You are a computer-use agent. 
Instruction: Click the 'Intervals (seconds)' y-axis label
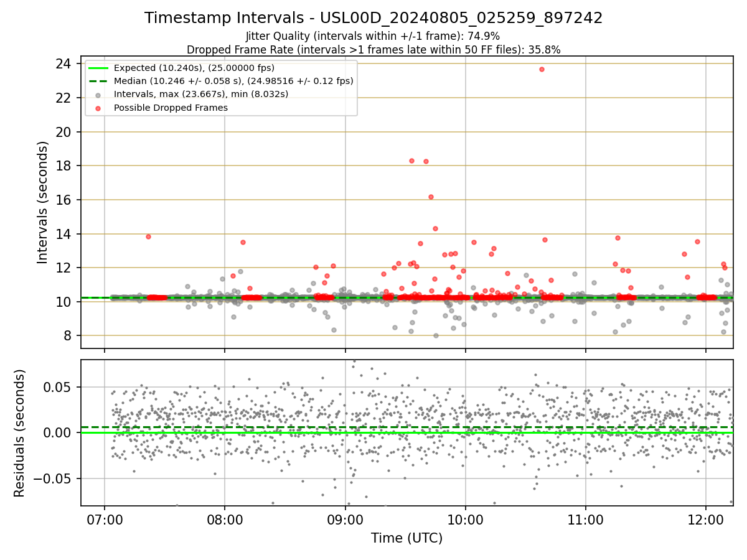(42, 202)
